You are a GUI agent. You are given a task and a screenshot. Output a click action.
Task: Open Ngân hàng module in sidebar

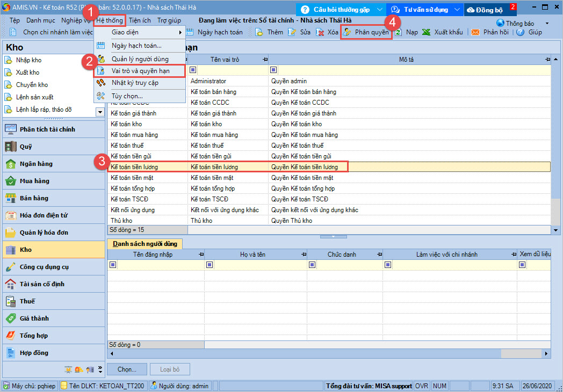36,164
